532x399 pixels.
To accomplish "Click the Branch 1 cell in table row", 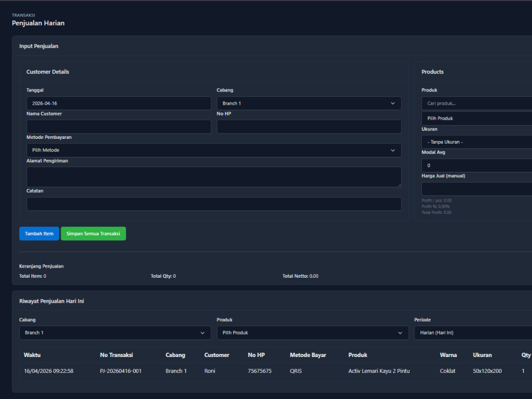I will [176, 371].
